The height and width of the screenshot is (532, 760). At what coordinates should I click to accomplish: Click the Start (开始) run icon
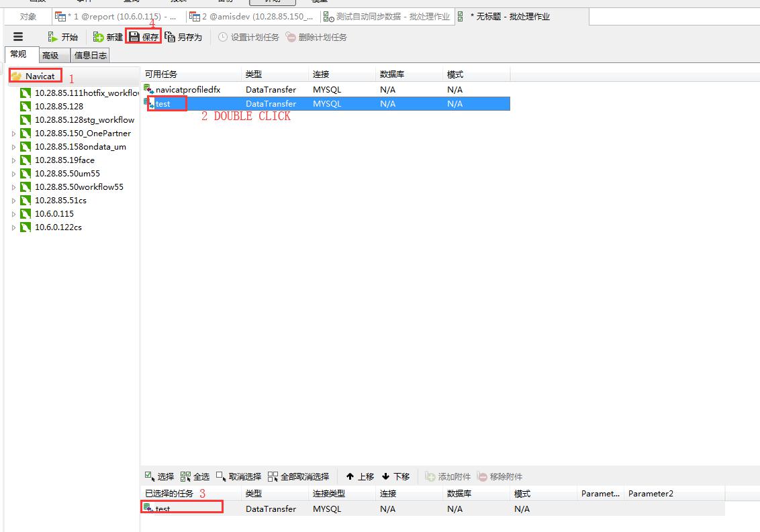tap(52, 37)
